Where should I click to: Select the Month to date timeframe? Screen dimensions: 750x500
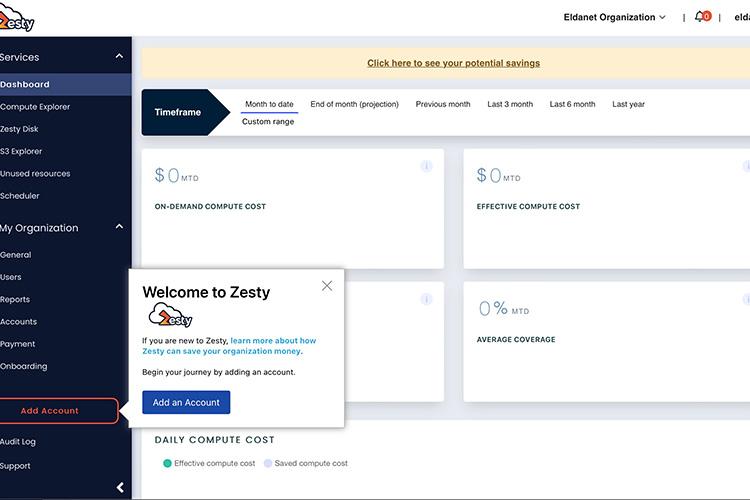269,104
